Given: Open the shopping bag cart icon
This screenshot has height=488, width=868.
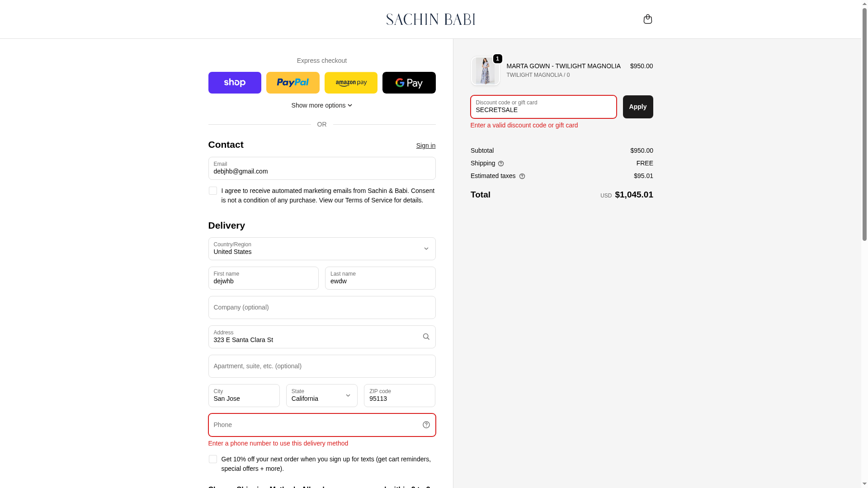Looking at the screenshot, I should (647, 19).
